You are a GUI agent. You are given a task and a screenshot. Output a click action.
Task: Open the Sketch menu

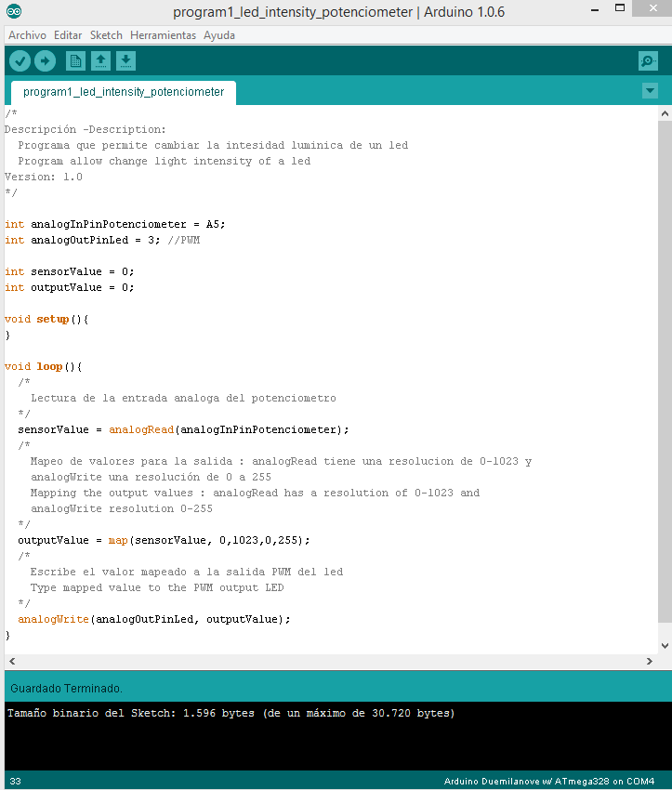tap(106, 35)
